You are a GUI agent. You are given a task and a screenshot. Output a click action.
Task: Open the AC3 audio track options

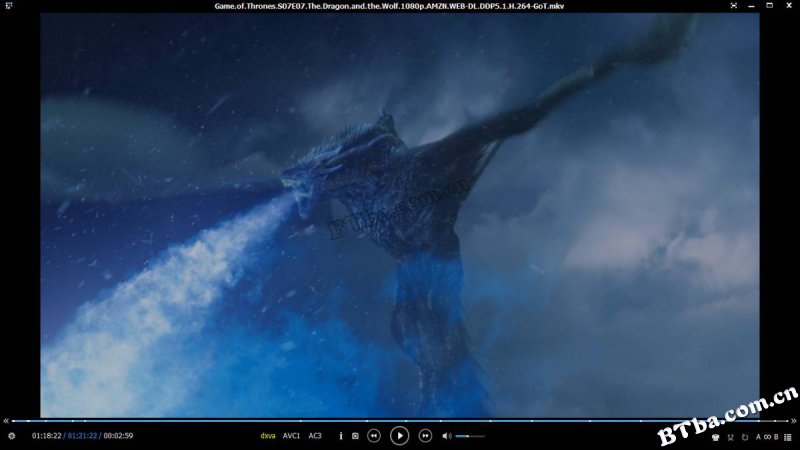[x=315, y=436]
